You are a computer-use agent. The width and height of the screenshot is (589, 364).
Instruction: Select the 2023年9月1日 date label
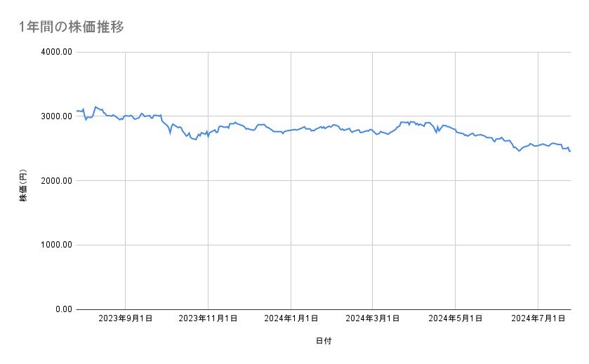125,319
